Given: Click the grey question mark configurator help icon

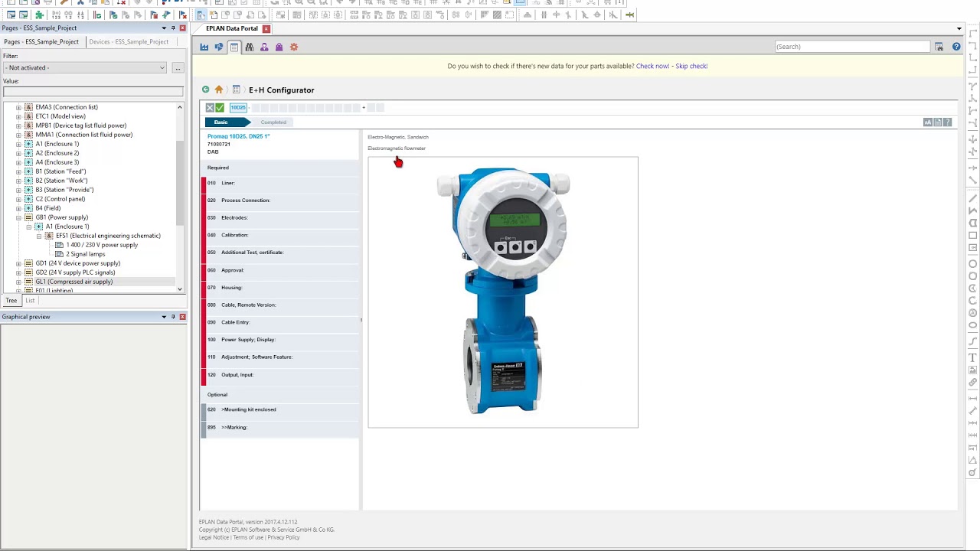Looking at the screenshot, I should click(x=947, y=122).
